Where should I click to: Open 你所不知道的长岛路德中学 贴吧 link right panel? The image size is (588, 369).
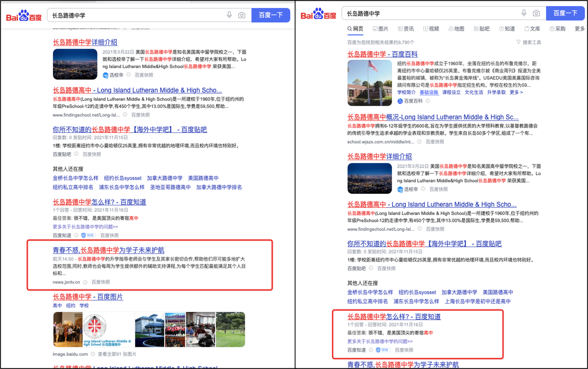(x=424, y=244)
